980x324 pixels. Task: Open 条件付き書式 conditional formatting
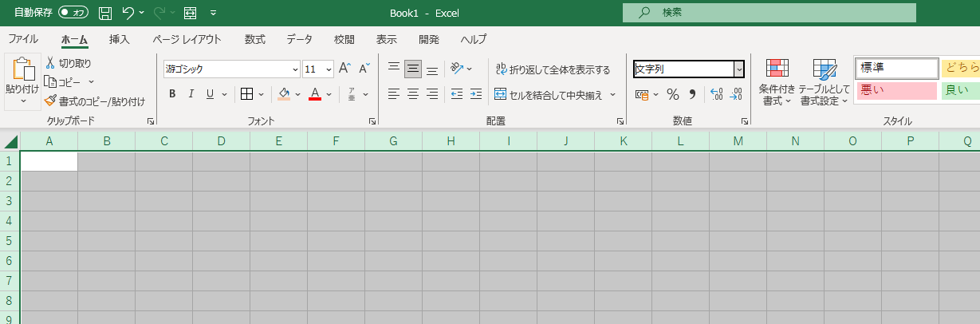(x=777, y=82)
